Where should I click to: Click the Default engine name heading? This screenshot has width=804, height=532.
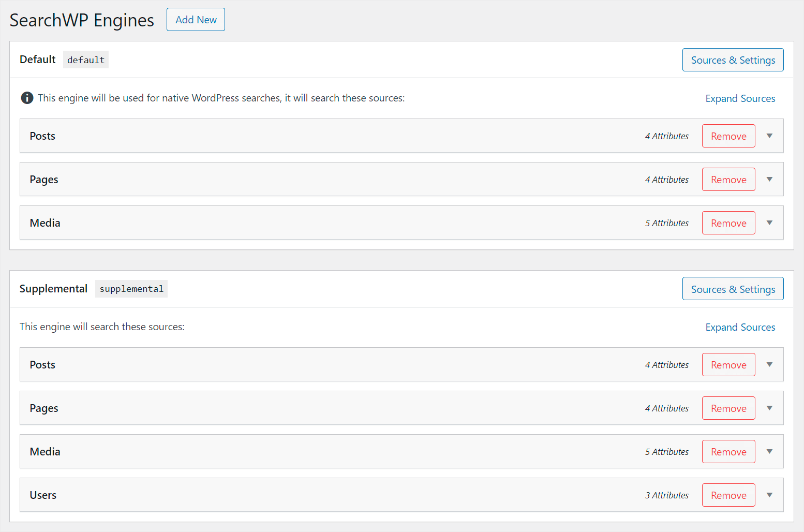[x=37, y=60]
